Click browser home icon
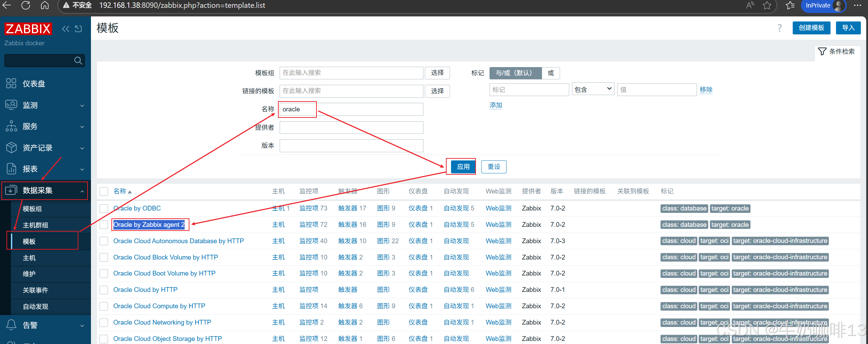The width and height of the screenshot is (868, 344). click(x=45, y=5)
